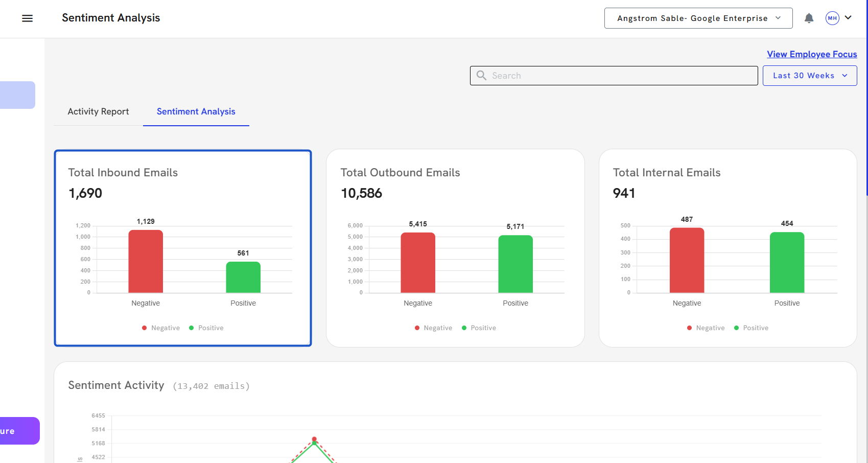Click the search magnifier icon
Image resolution: width=868 pixels, height=463 pixels.
pyautogui.click(x=481, y=76)
